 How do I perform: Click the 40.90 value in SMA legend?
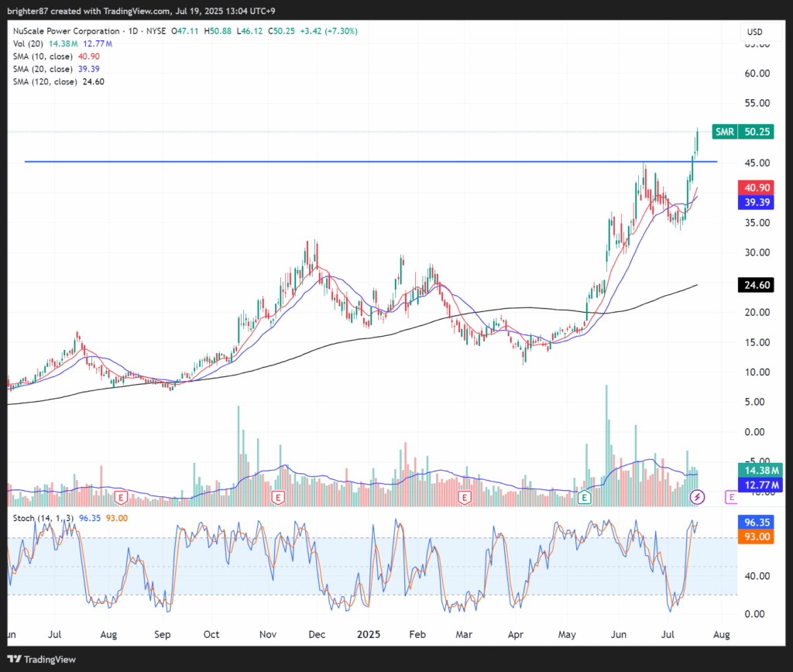pyautogui.click(x=88, y=56)
